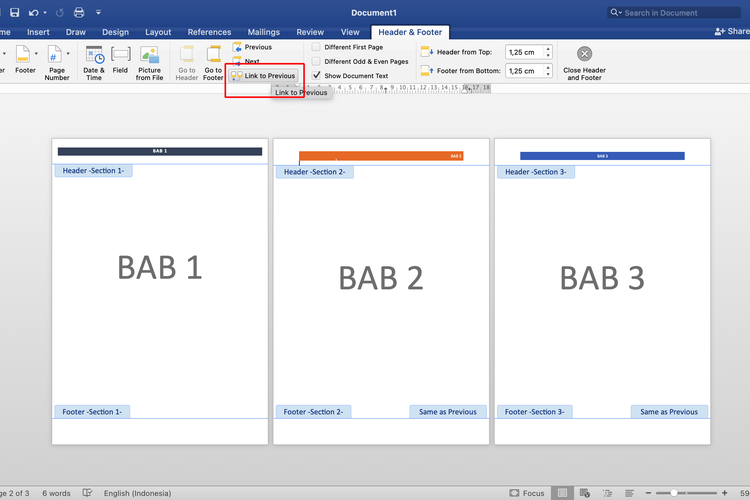The width and height of the screenshot is (750, 500).
Task: Jump to Previous header section
Action: (252, 47)
